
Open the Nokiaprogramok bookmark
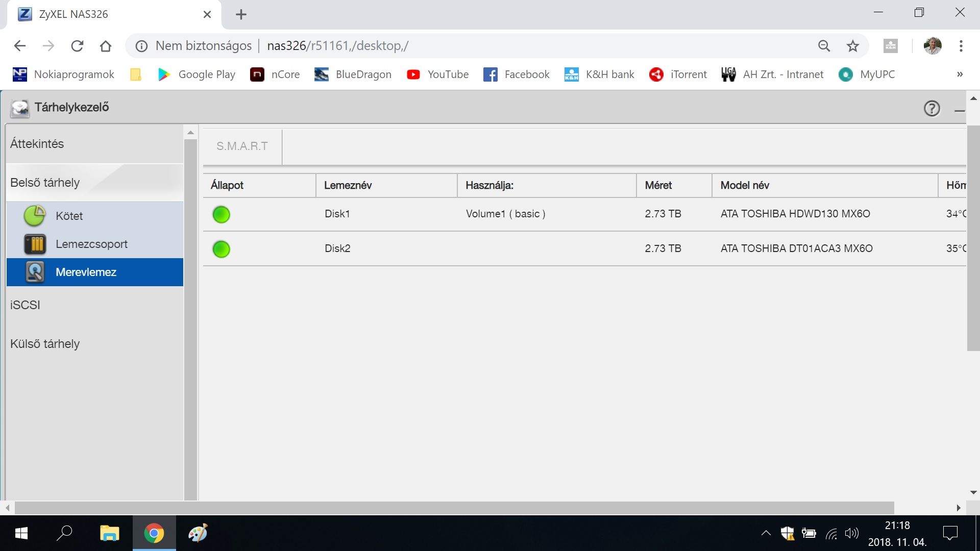click(x=63, y=74)
